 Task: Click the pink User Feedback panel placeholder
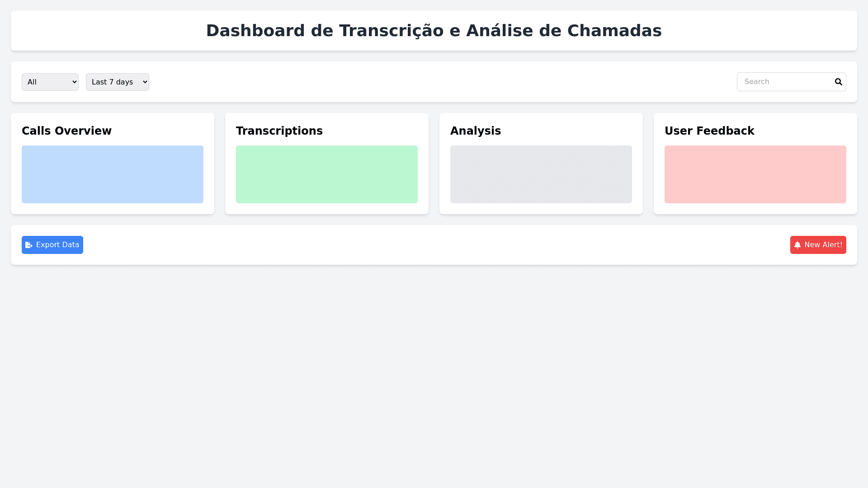pos(755,174)
